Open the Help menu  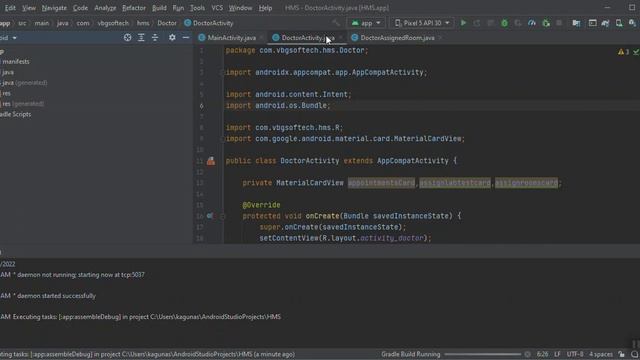(265, 8)
